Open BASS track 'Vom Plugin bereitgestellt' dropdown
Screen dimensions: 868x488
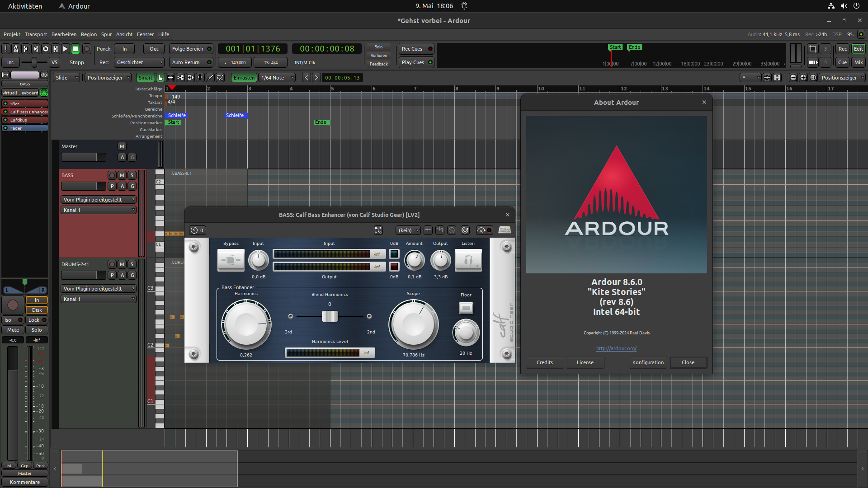99,200
